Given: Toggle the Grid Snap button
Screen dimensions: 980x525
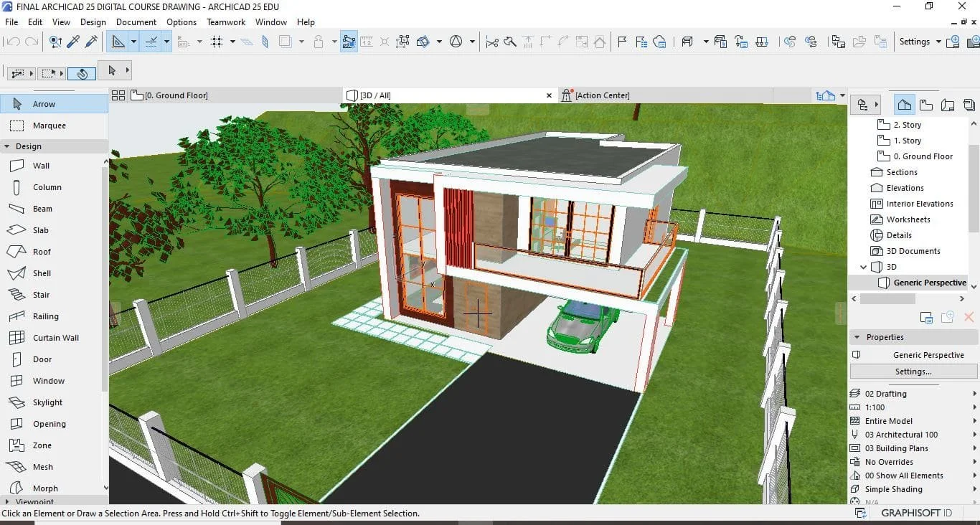Looking at the screenshot, I should 217,42.
